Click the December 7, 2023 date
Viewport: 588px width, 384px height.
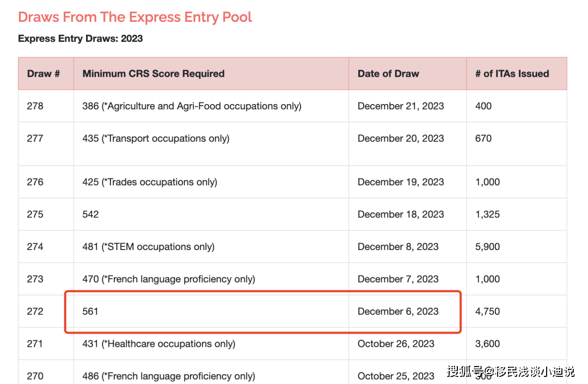pyautogui.click(x=398, y=279)
